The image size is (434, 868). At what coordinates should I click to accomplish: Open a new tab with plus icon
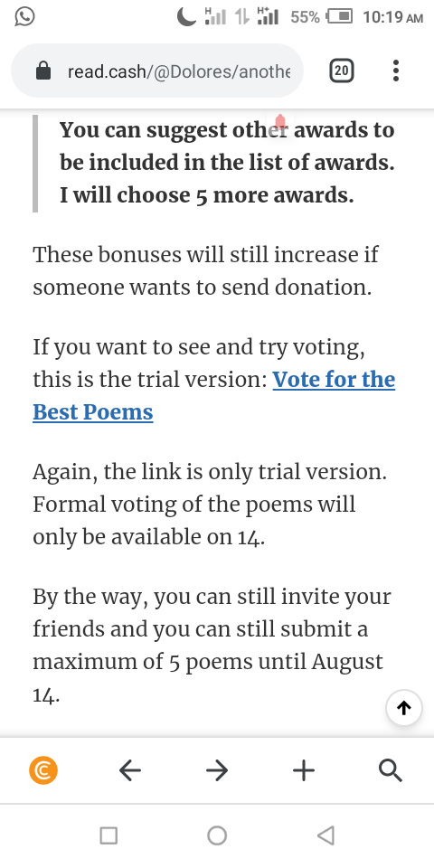coord(304,770)
